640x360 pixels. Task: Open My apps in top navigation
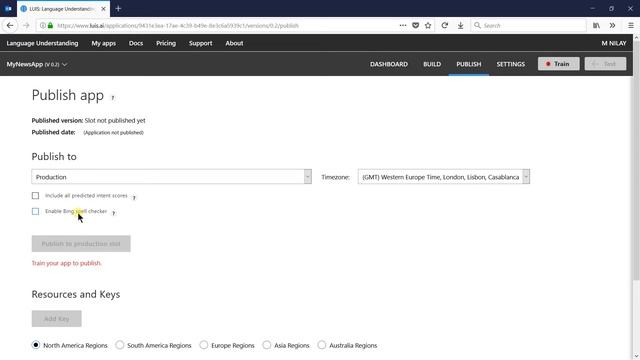[104, 43]
